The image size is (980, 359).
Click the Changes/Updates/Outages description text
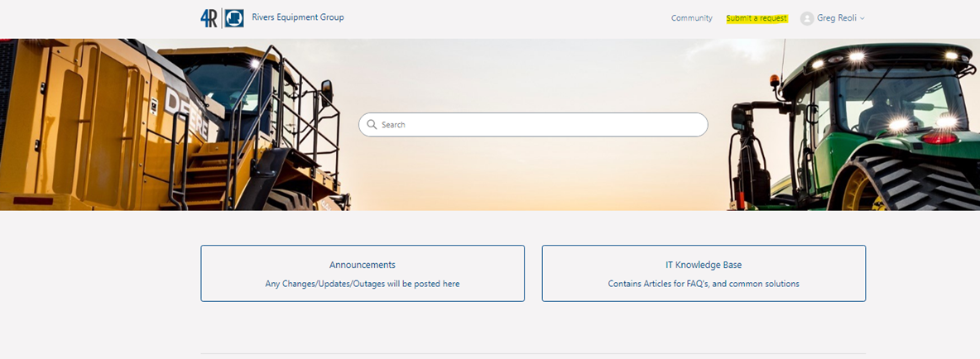click(x=362, y=284)
